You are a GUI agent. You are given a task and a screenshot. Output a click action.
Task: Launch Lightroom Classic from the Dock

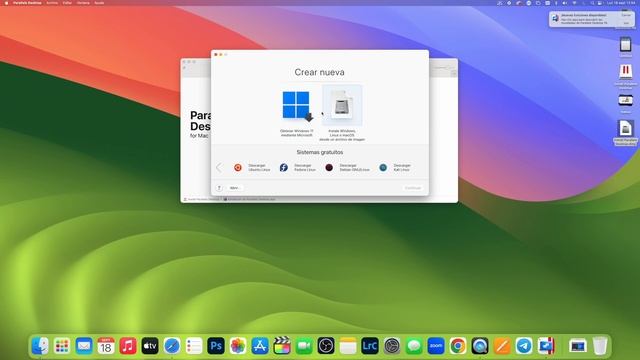370,346
